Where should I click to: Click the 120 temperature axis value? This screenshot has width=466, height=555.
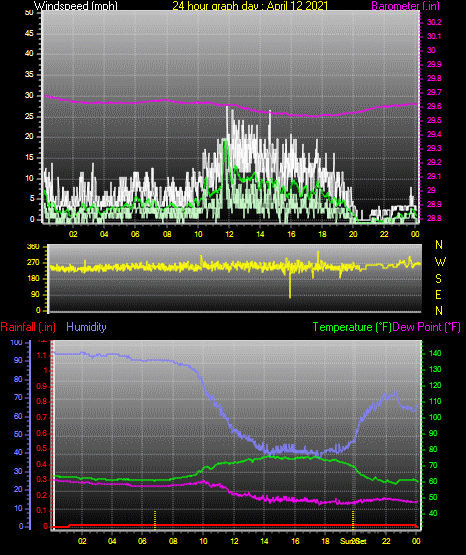point(435,385)
